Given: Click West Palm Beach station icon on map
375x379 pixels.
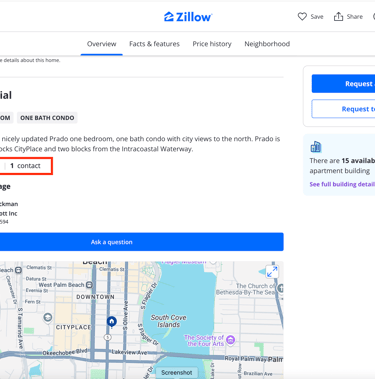Looking at the screenshot, I should point(89,285).
